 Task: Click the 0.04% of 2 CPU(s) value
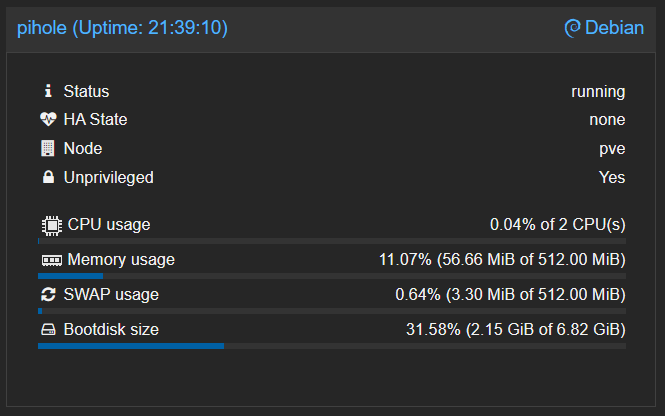pos(557,225)
